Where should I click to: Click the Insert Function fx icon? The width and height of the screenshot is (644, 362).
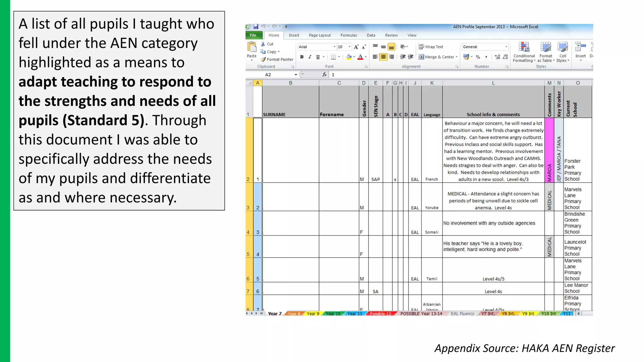(x=324, y=74)
